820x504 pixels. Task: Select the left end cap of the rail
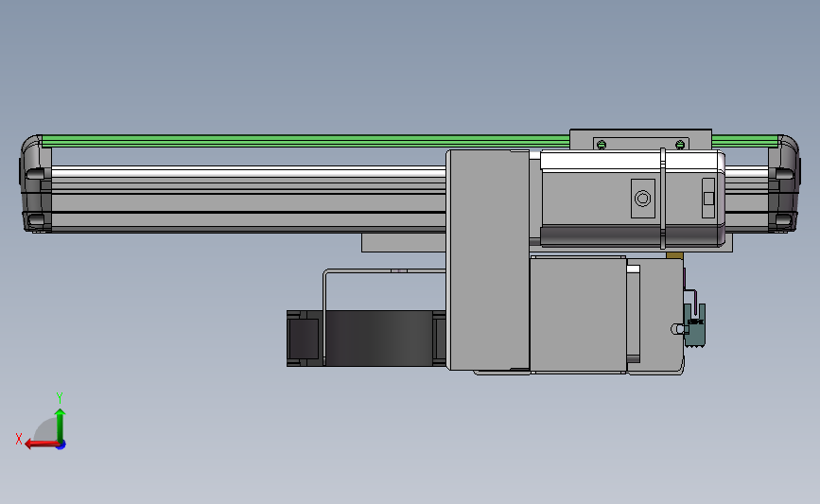(36, 183)
